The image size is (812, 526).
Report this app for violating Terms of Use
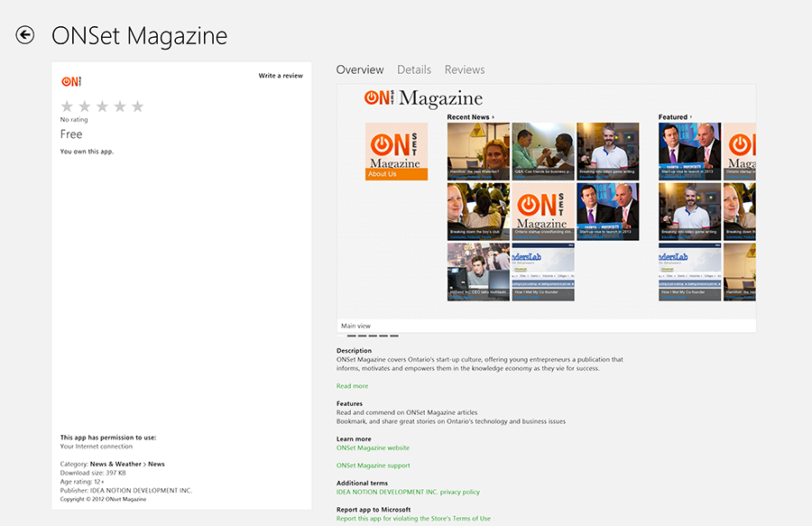coord(413,518)
